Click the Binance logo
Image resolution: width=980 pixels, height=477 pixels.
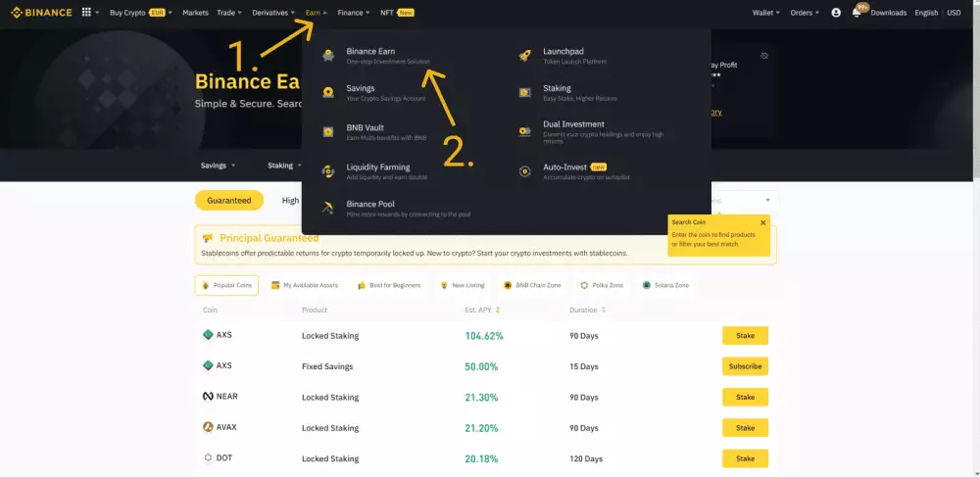coord(41,13)
